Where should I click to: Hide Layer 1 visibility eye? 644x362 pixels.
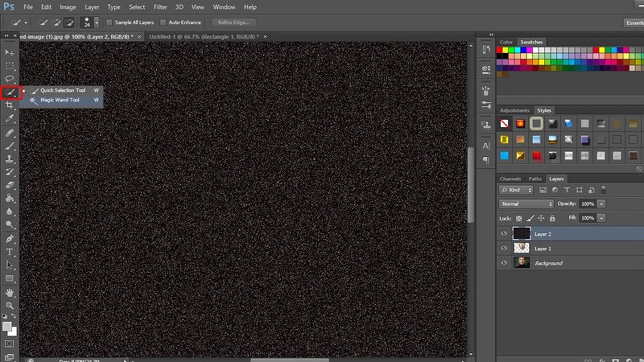(x=504, y=248)
